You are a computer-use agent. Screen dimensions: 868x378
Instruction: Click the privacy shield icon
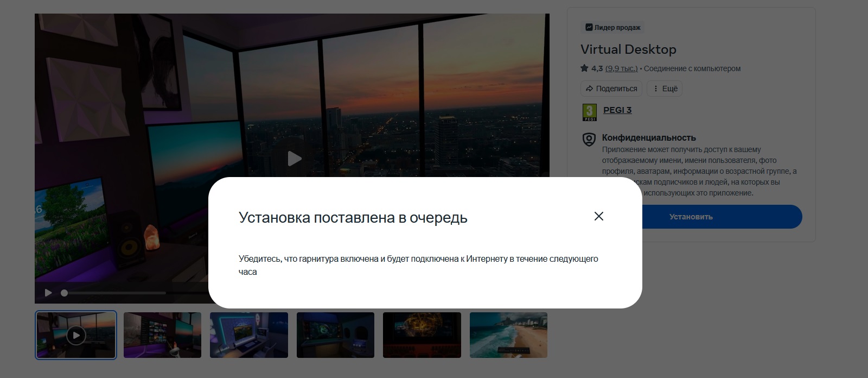589,140
